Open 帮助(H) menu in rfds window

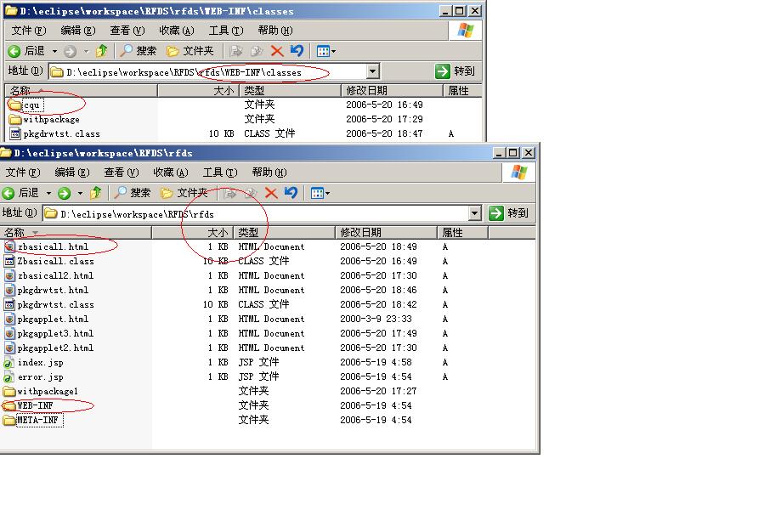(x=269, y=173)
